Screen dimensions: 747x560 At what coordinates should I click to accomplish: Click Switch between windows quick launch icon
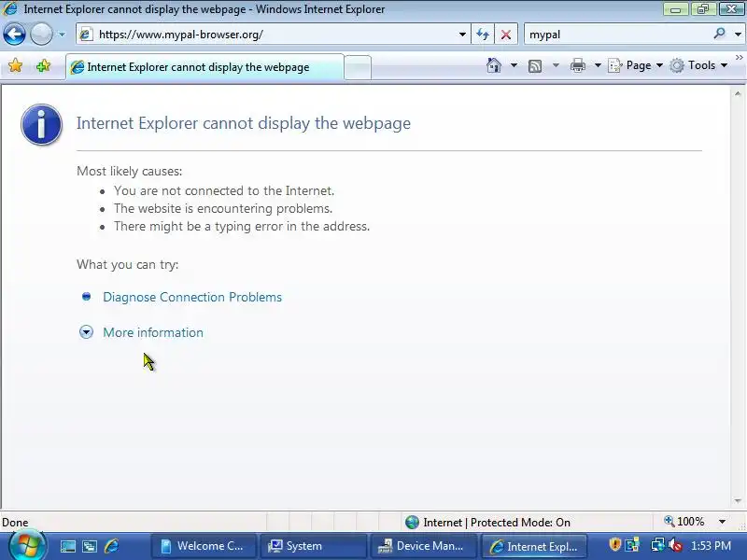tap(90, 546)
